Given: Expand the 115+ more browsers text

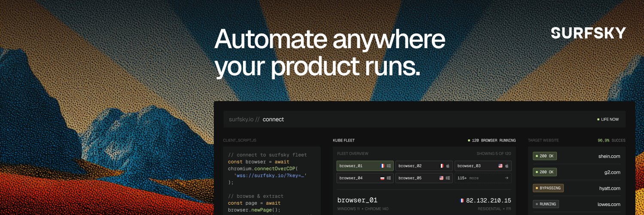Looking at the screenshot, I should (468, 178).
